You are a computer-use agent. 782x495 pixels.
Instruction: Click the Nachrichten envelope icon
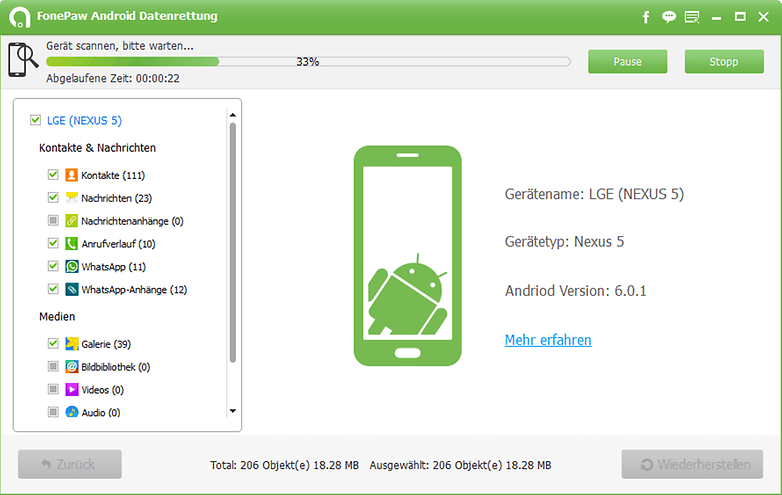[x=71, y=198]
